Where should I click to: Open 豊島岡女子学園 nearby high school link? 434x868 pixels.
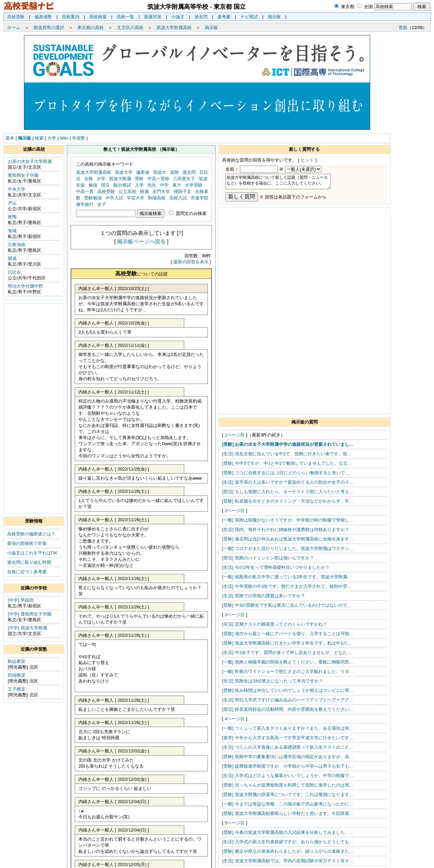pyautogui.click(x=23, y=175)
